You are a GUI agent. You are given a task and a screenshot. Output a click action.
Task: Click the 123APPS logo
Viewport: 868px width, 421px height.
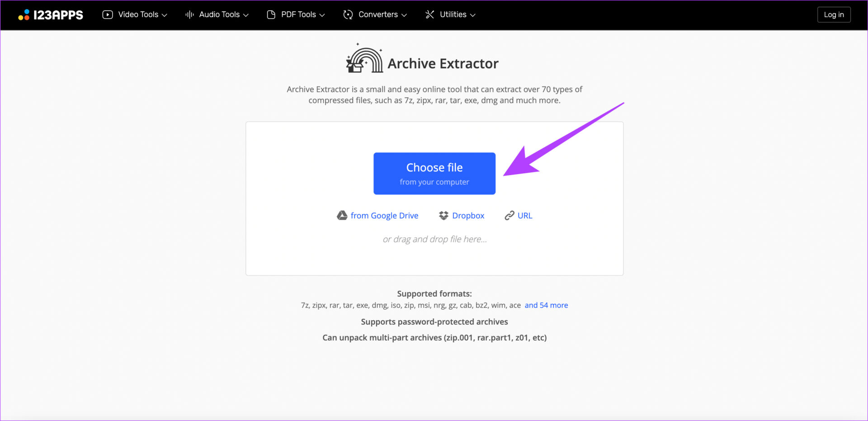(x=51, y=15)
